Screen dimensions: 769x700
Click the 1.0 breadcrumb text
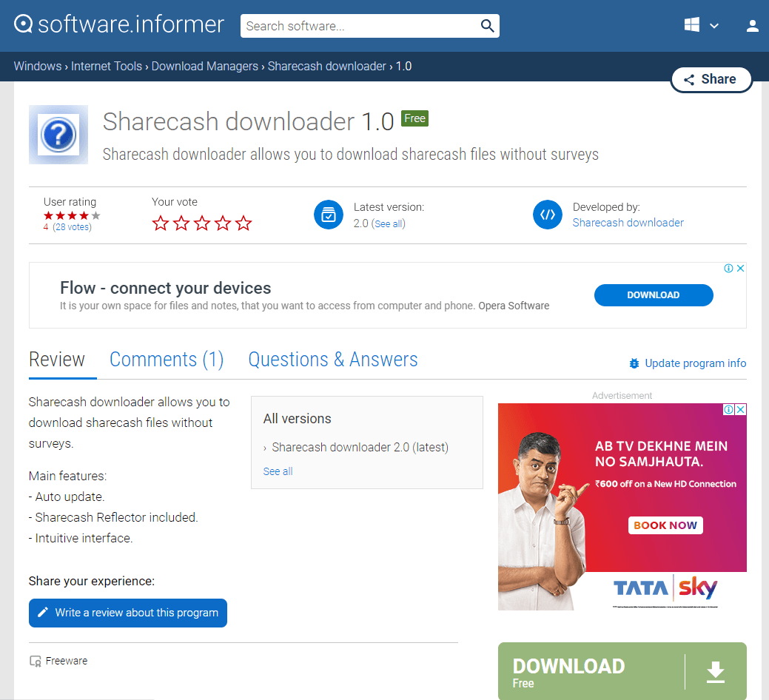pyautogui.click(x=403, y=66)
